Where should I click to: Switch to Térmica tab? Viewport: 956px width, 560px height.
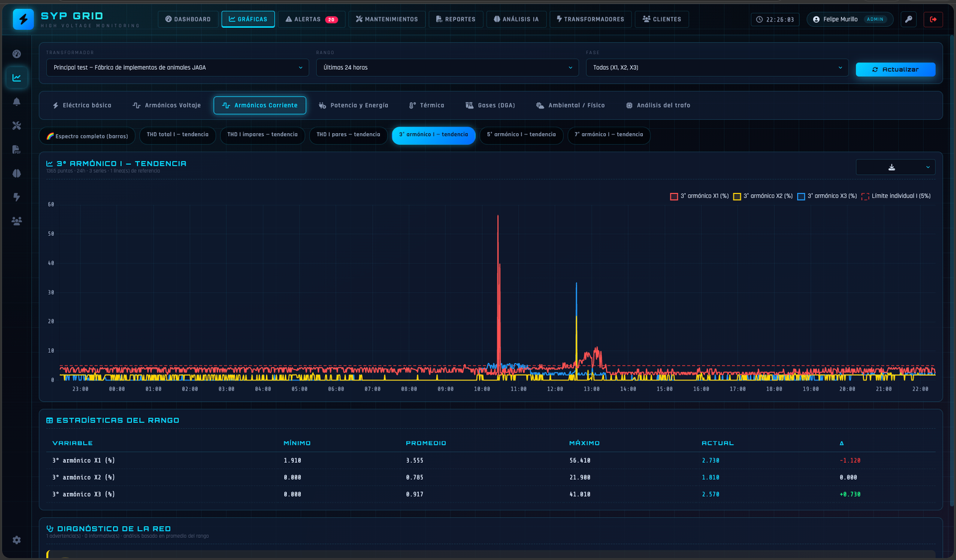click(x=427, y=105)
